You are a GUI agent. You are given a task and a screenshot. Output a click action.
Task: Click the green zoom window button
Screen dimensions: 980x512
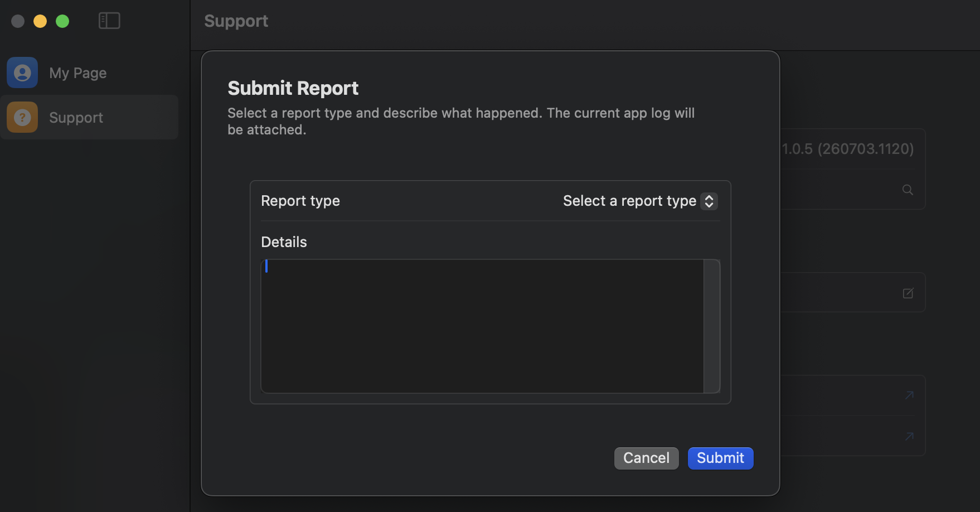pos(62,21)
